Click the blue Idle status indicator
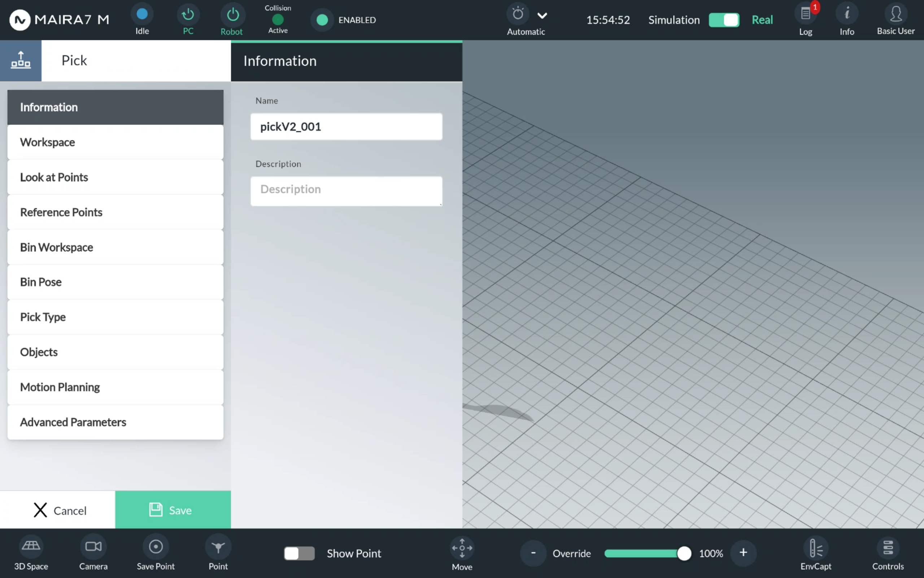The width and height of the screenshot is (924, 578). 142,14
